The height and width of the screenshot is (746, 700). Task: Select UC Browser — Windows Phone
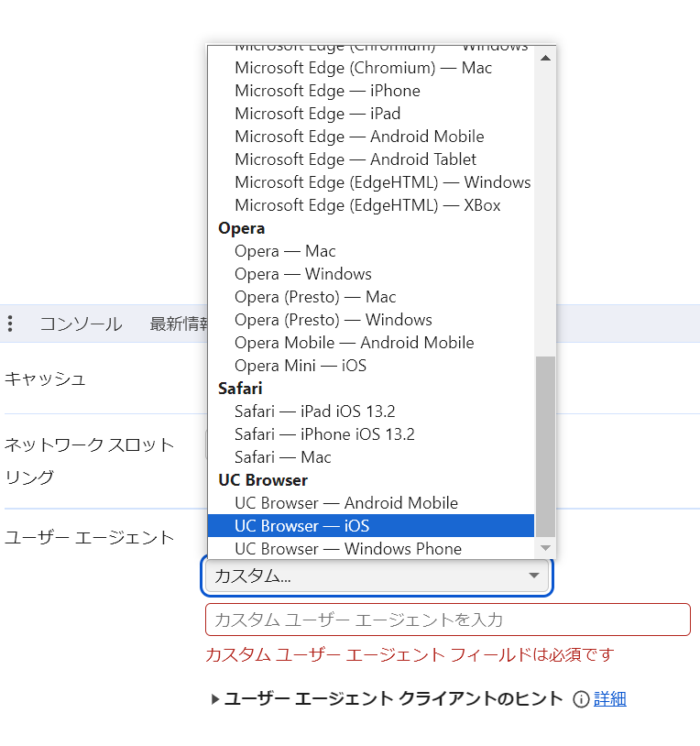point(347,549)
